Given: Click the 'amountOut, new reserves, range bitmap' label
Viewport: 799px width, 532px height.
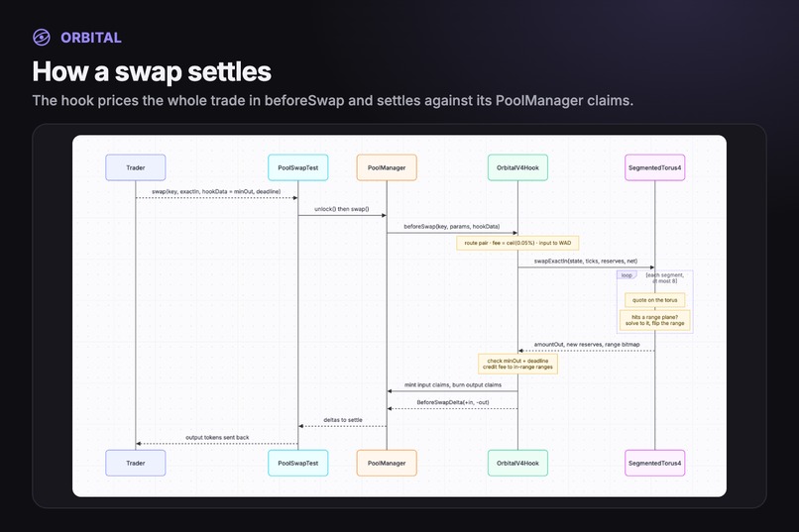Looking at the screenshot, I should [587, 345].
